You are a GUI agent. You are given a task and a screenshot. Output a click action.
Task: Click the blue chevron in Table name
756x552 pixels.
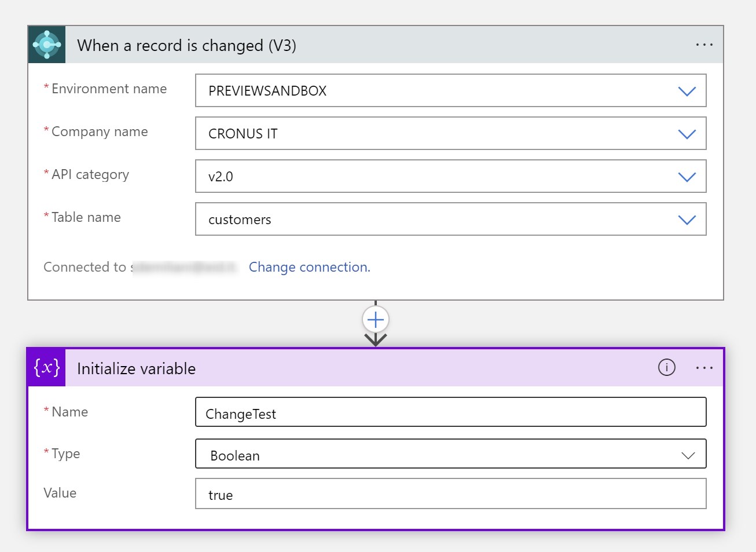(x=687, y=220)
